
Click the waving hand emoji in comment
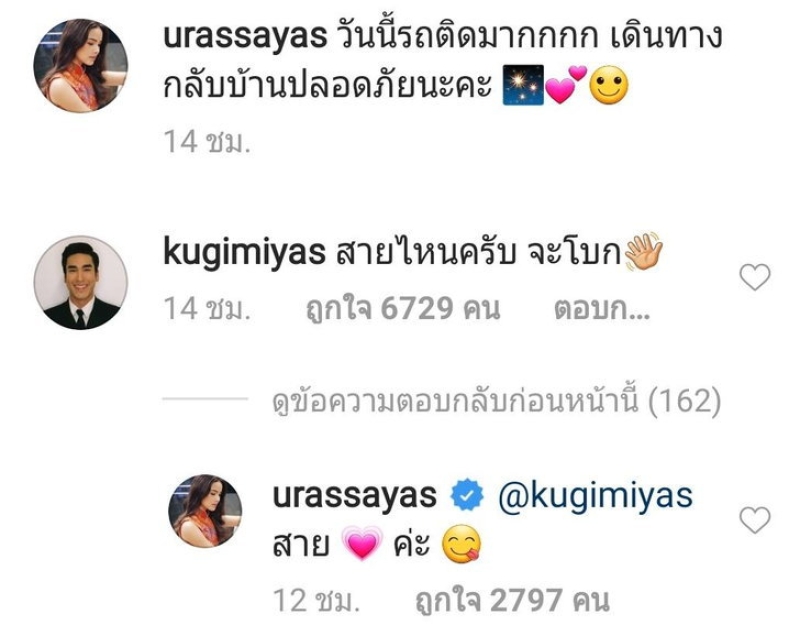point(643,251)
